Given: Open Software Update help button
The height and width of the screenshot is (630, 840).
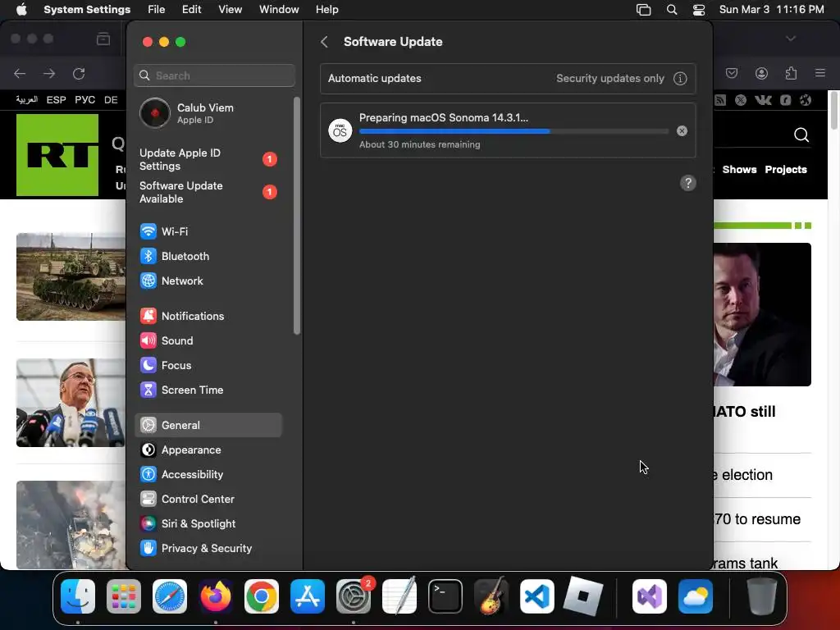Looking at the screenshot, I should point(688,183).
